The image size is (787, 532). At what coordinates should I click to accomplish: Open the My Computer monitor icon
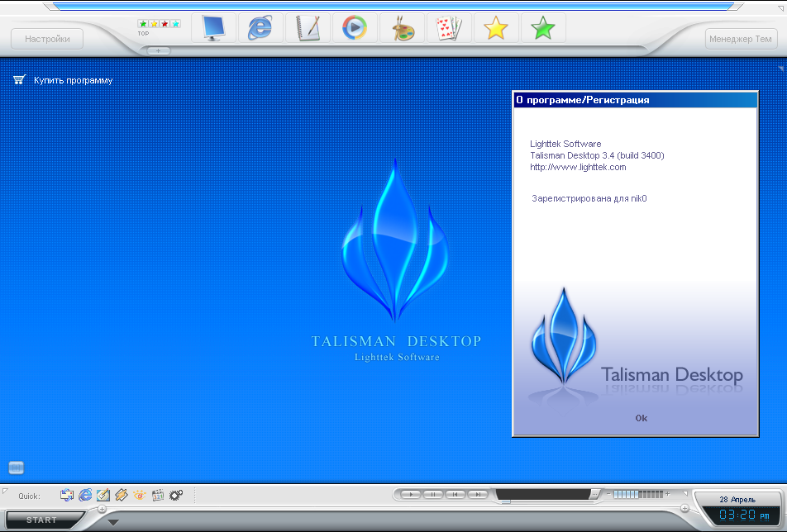coord(214,28)
